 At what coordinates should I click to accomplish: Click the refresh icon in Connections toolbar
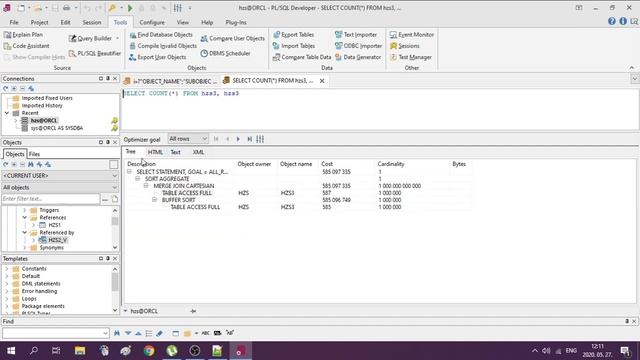tap(6, 88)
